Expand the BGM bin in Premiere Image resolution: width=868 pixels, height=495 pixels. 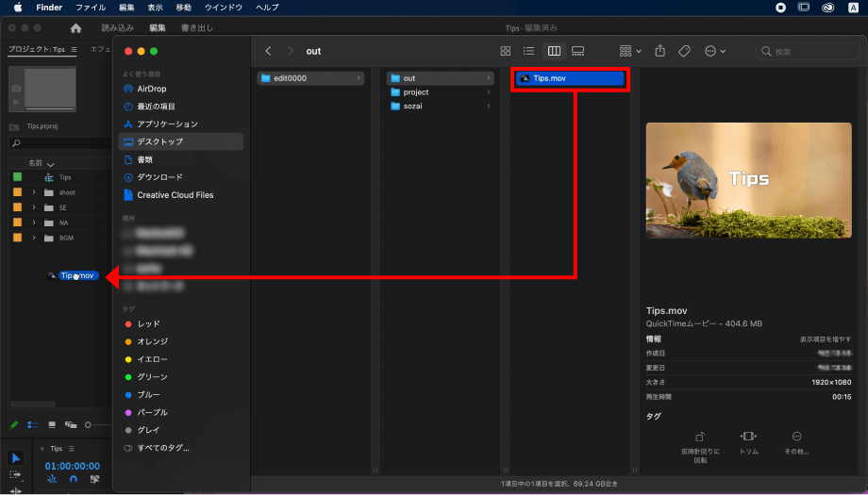coord(34,238)
